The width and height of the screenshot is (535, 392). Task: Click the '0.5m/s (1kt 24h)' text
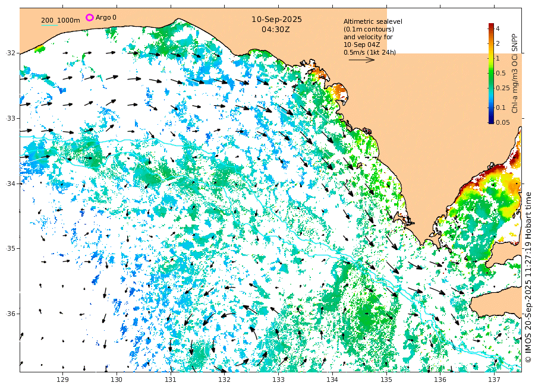370,52
